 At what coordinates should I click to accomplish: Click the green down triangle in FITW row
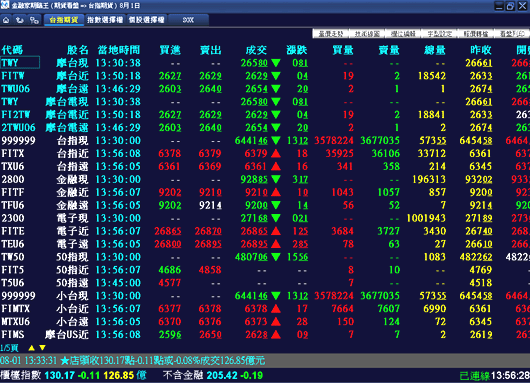pos(276,76)
